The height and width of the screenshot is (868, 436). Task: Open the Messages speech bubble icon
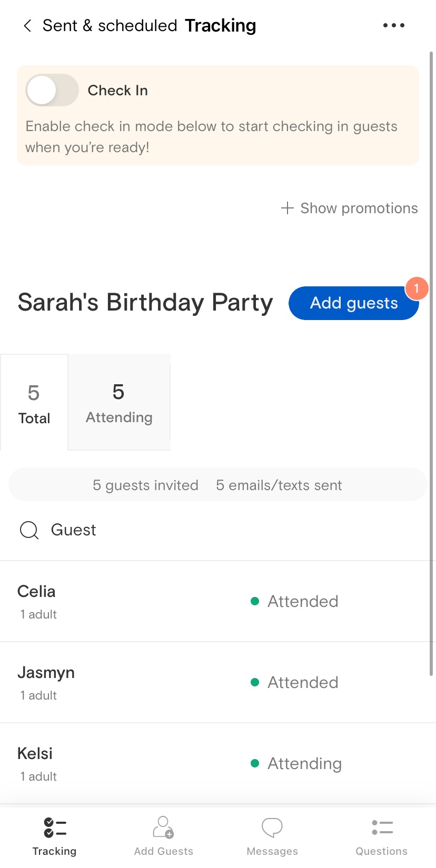[x=272, y=827]
